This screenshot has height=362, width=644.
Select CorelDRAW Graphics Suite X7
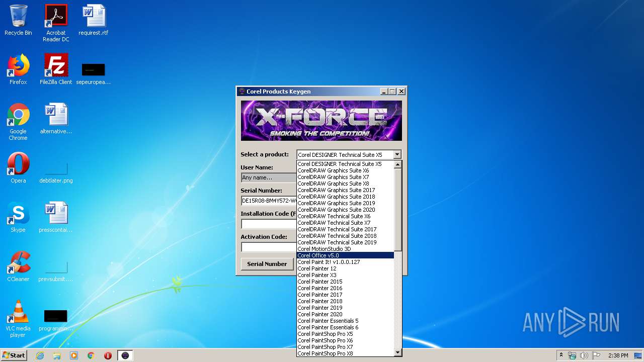[x=345, y=177]
